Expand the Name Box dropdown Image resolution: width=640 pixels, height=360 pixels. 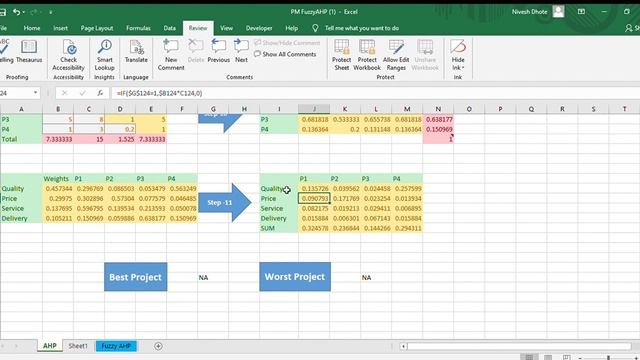(36, 93)
